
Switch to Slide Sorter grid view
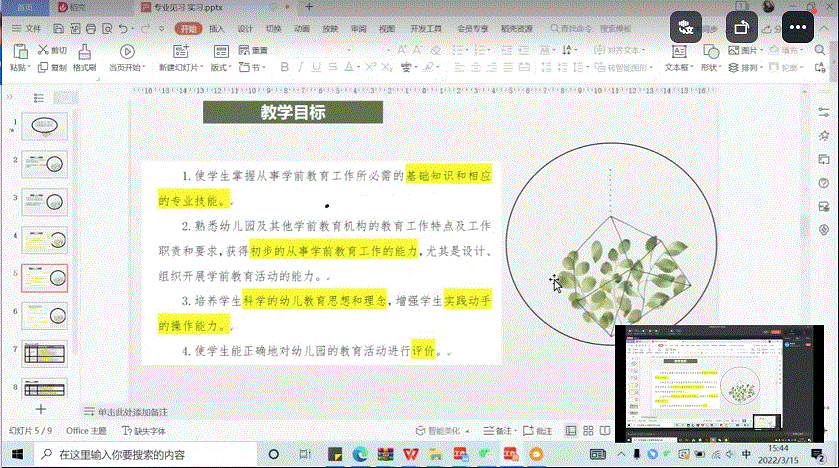588,431
